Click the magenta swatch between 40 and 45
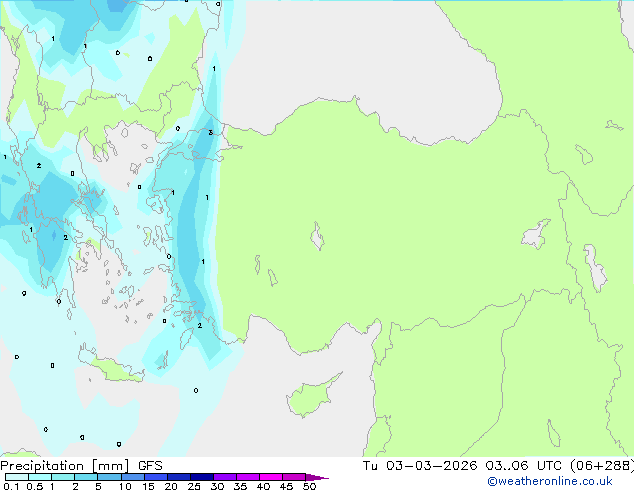Viewport: 634px width, 490px height. [271, 477]
